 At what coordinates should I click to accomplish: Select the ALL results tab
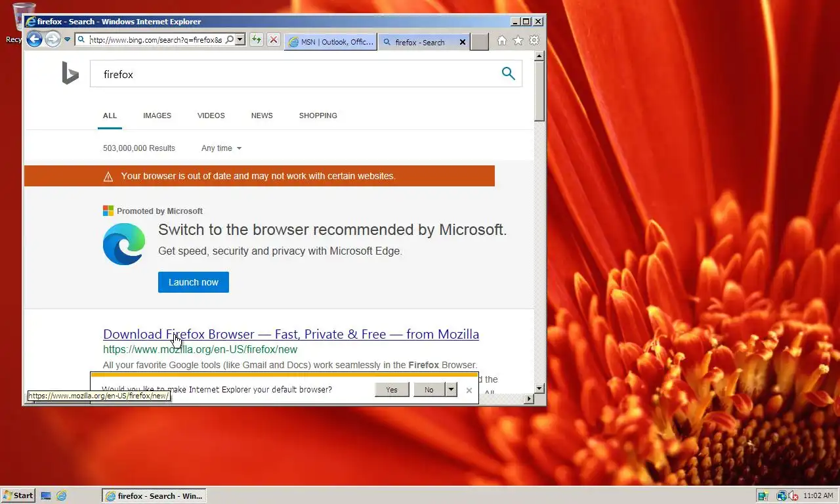pyautogui.click(x=110, y=115)
